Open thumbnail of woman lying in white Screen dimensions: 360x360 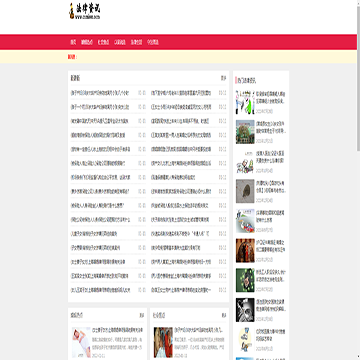click(x=81, y=342)
